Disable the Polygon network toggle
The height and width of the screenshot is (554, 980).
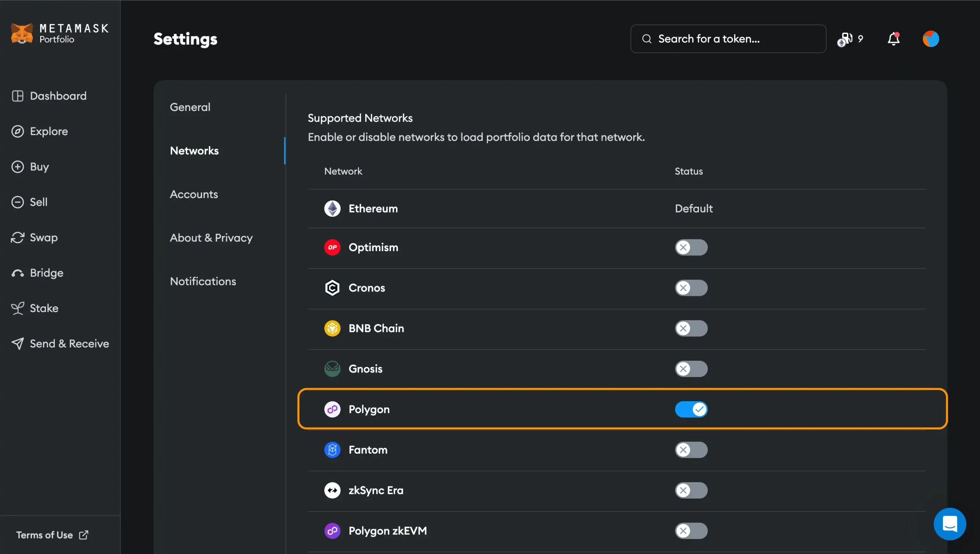691,409
